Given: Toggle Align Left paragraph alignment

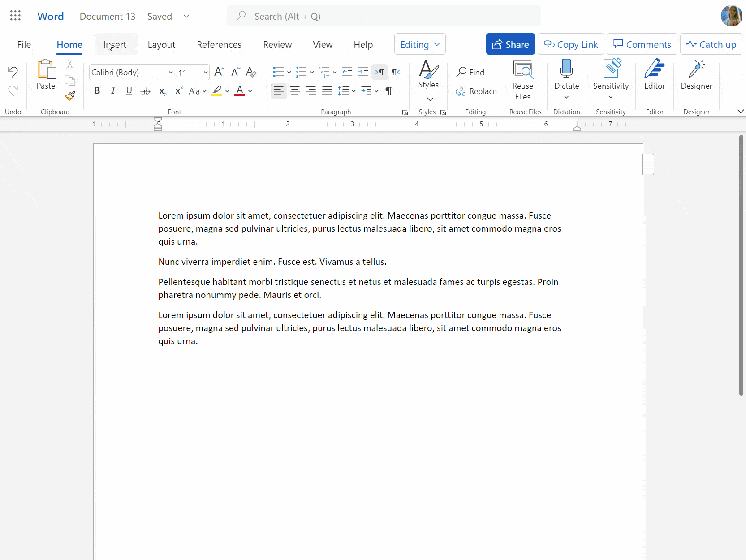Looking at the screenshot, I should [x=279, y=91].
